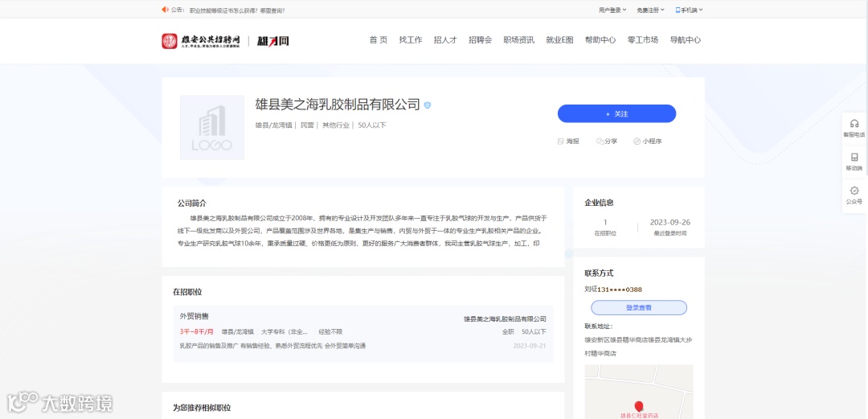Open the 招人才 menu item

coord(445,40)
